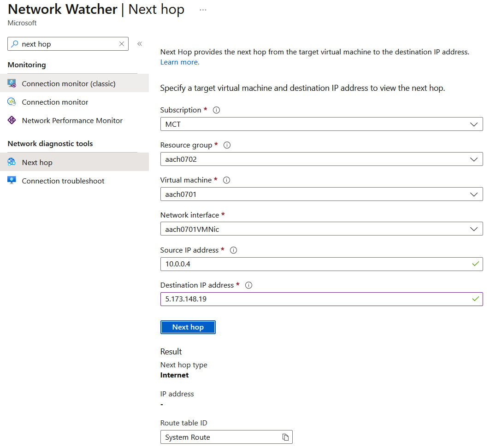
Task: Open Connection monitor (classic) menu item
Action: pyautogui.click(x=74, y=83)
